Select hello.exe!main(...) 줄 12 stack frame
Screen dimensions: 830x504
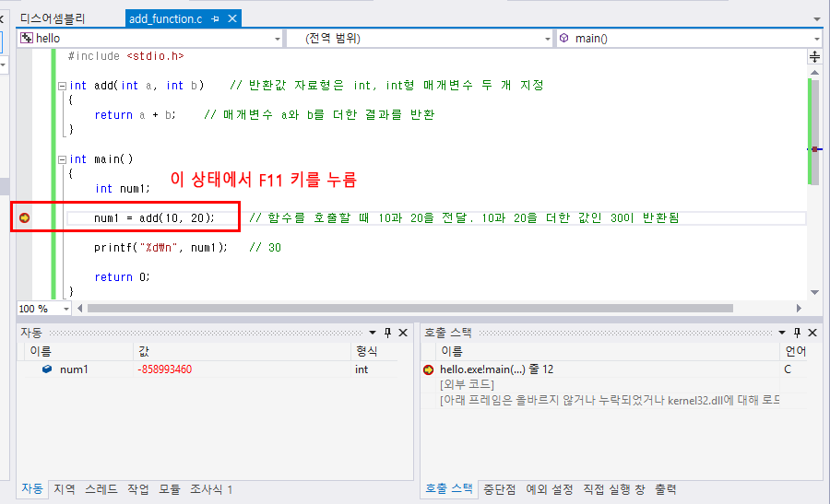(496, 369)
